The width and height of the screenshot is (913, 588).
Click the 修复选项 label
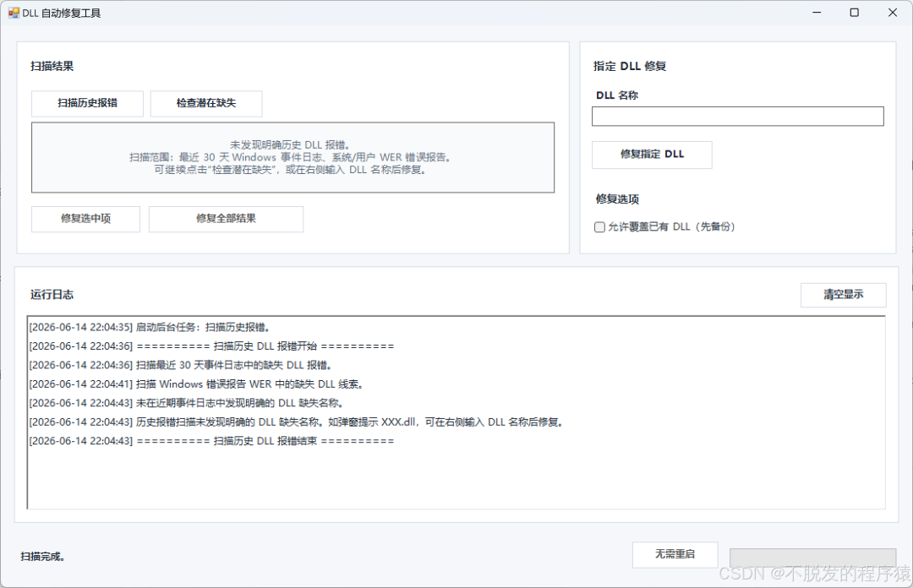[617, 199]
